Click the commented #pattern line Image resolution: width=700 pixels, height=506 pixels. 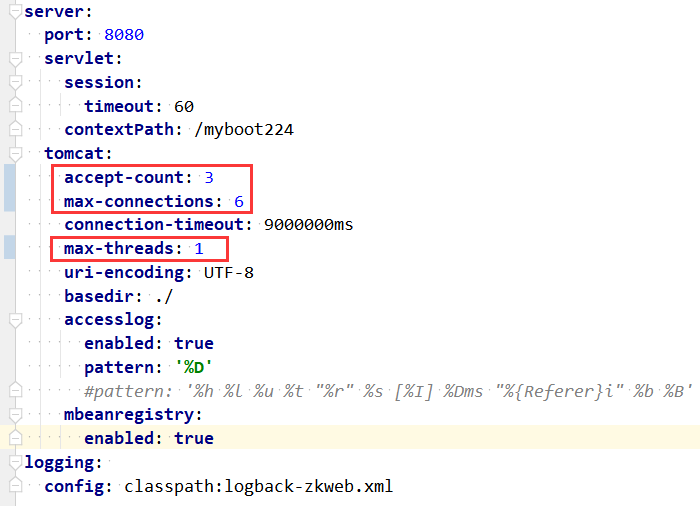[388, 392]
